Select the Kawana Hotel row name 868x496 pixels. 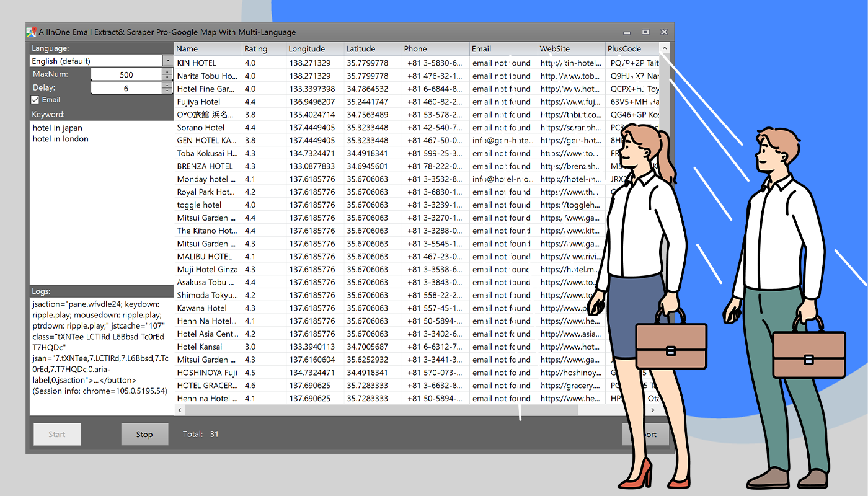202,308
